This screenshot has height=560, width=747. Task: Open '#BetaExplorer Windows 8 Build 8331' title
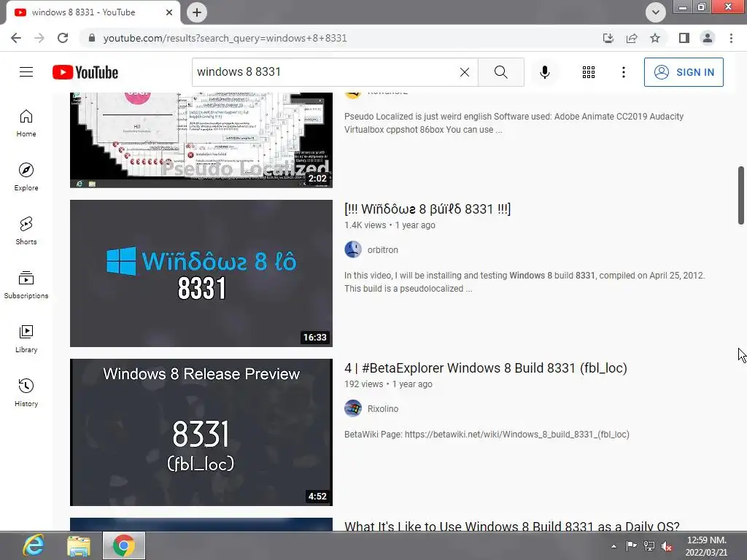[x=485, y=368]
